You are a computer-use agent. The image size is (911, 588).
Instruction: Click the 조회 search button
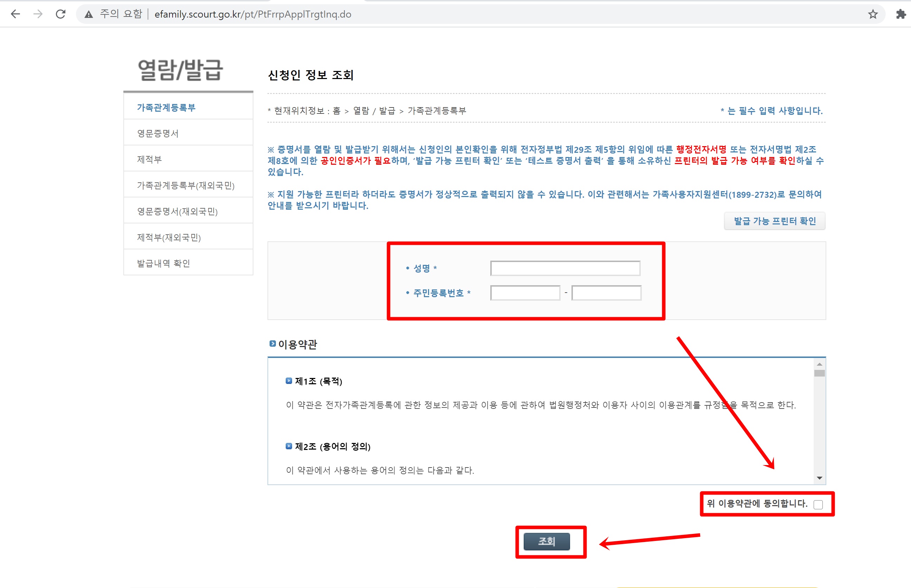pos(547,541)
